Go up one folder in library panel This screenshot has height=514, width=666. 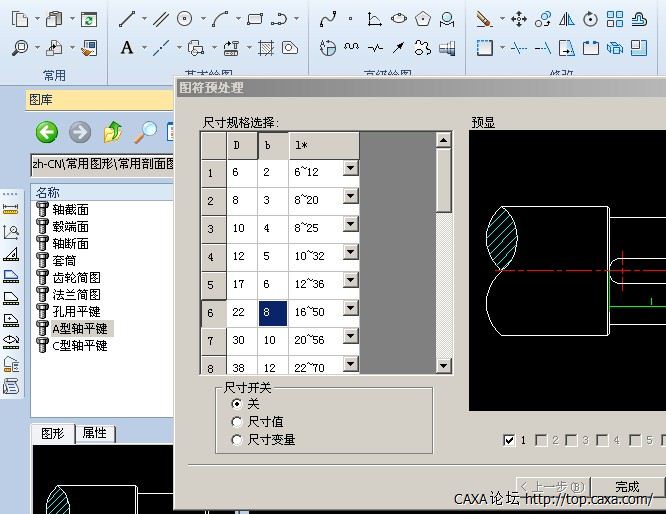tap(113, 132)
